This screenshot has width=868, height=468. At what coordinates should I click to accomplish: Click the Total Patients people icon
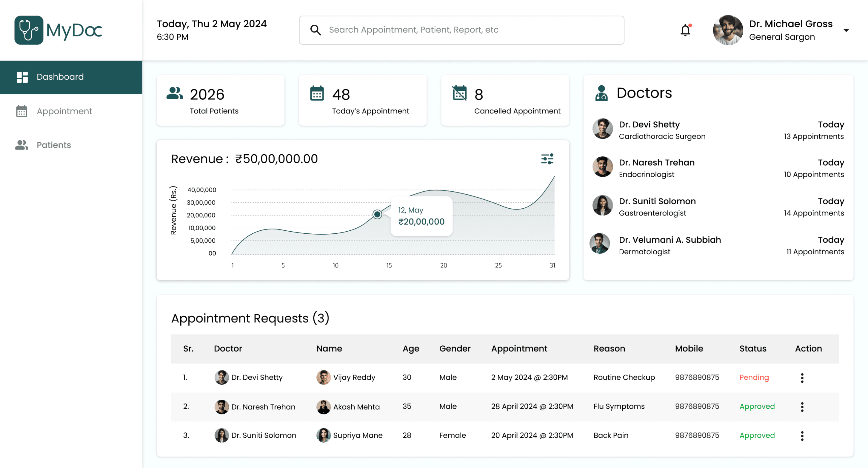175,93
